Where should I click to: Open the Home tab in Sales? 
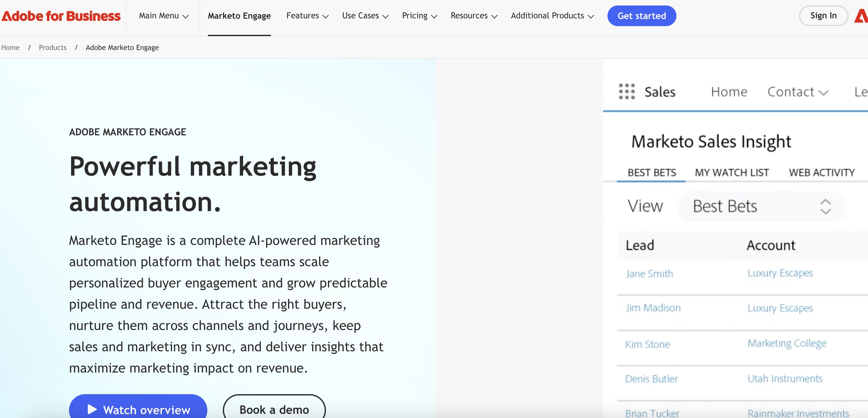pos(729,92)
